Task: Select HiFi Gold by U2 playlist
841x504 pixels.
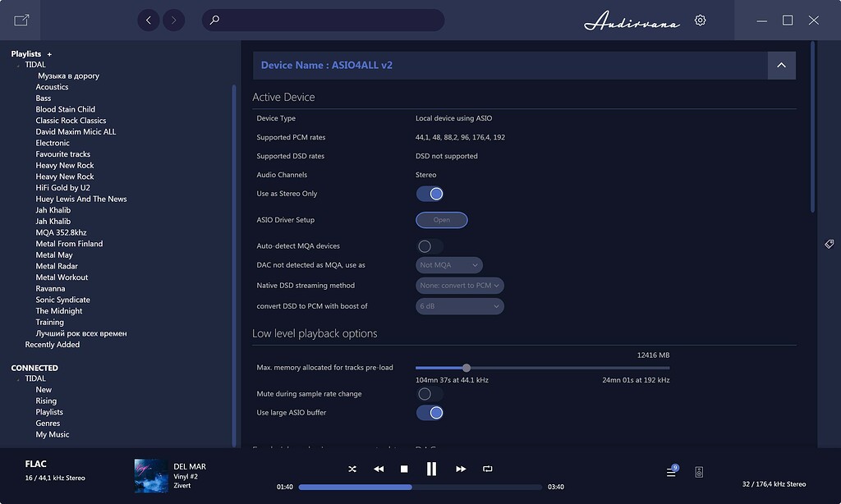Action: coord(62,188)
